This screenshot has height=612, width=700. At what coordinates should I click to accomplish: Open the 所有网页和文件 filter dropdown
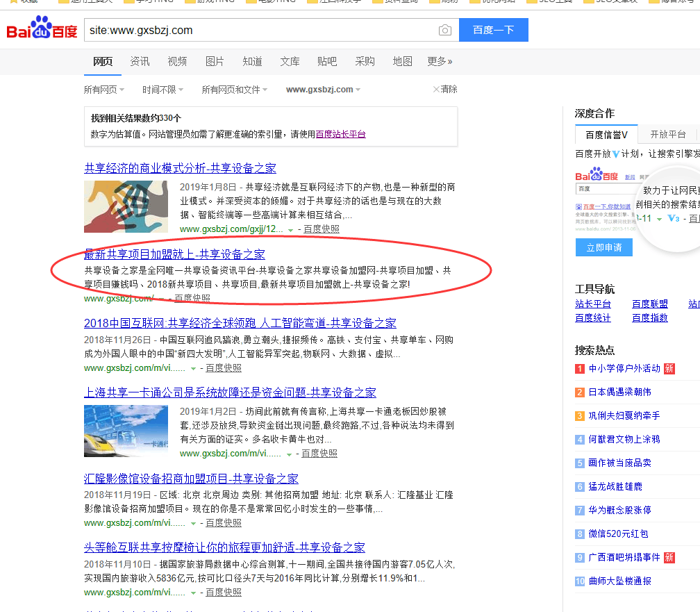pos(235,90)
